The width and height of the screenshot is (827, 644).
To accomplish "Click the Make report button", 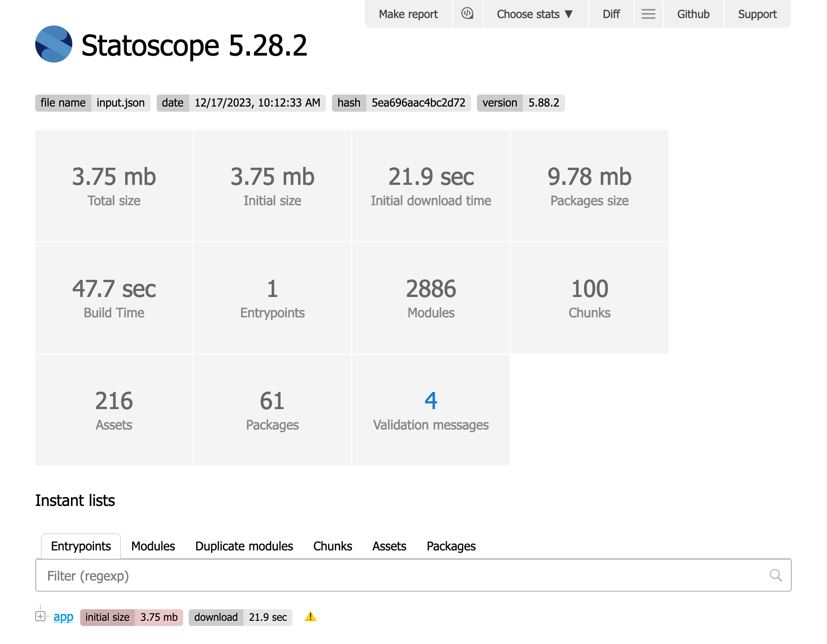I will [408, 14].
